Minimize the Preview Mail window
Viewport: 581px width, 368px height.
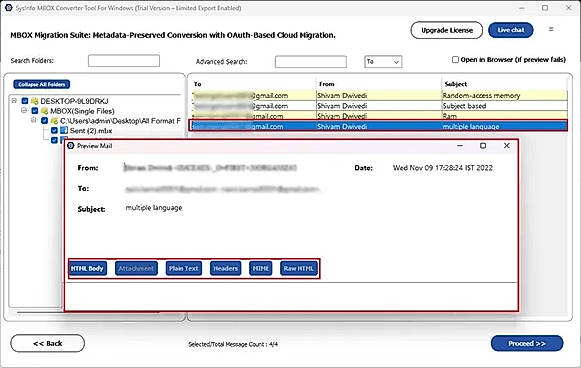tap(460, 146)
